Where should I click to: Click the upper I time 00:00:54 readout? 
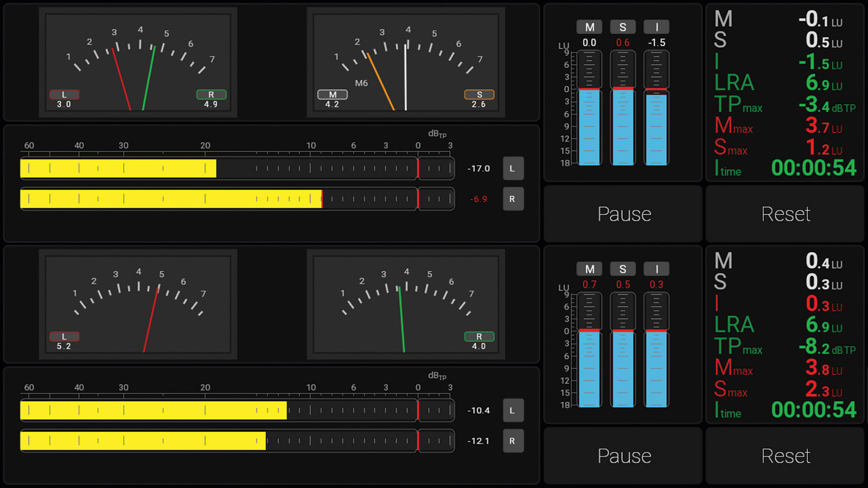coord(813,168)
